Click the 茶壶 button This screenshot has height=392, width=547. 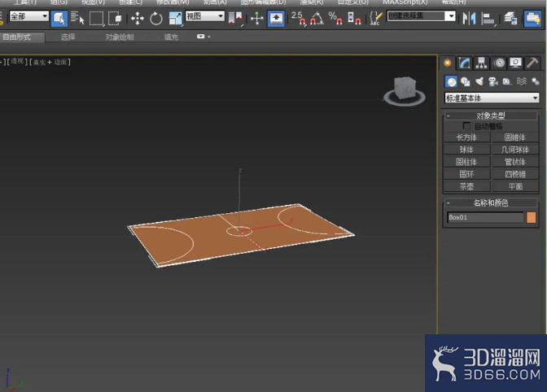[466, 186]
